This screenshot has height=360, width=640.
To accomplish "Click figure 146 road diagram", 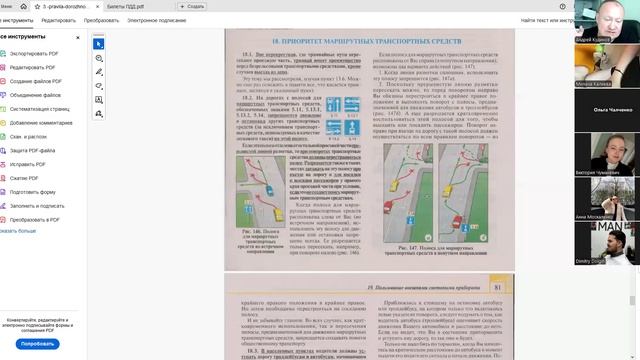I will pyautogui.click(x=260, y=192).
